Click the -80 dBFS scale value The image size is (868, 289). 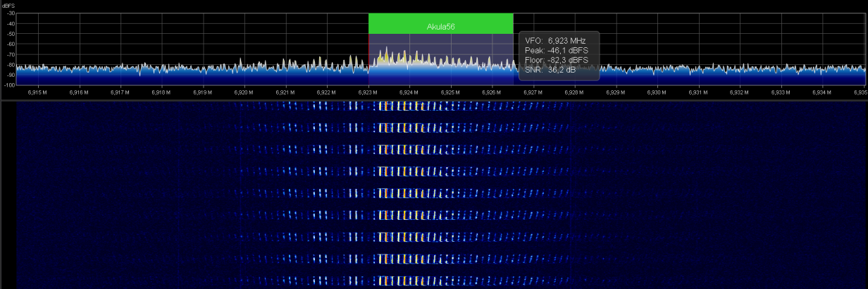[10, 64]
